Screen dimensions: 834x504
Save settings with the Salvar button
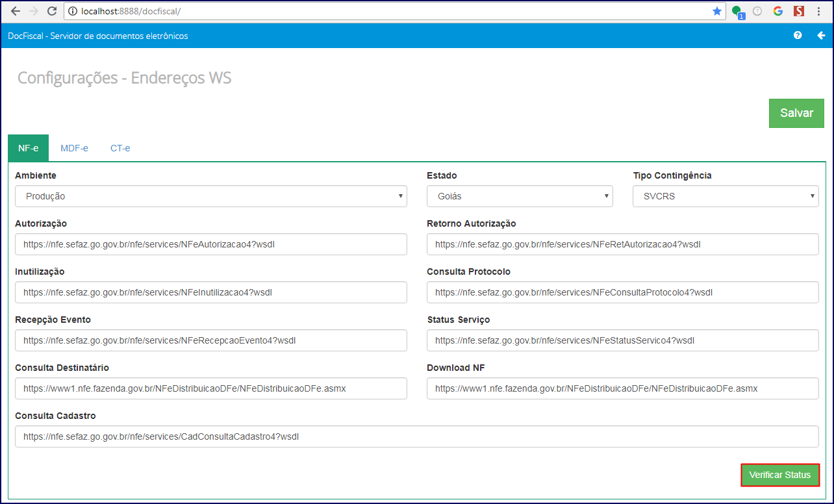796,113
